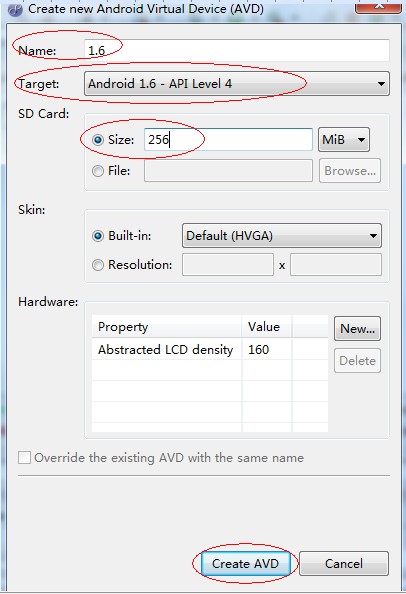Image resolution: width=406 pixels, height=594 pixels.
Task: Expand the Default (HVGA) skin dropdown
Action: [x=282, y=236]
